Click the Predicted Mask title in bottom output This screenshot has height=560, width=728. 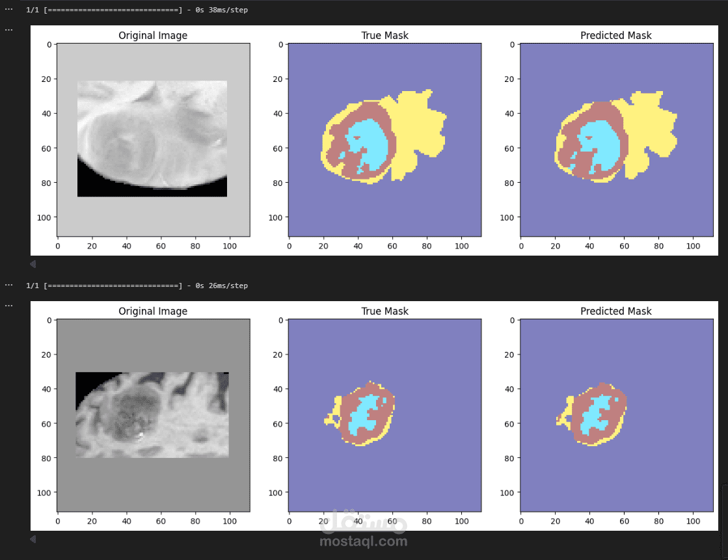[x=615, y=311]
